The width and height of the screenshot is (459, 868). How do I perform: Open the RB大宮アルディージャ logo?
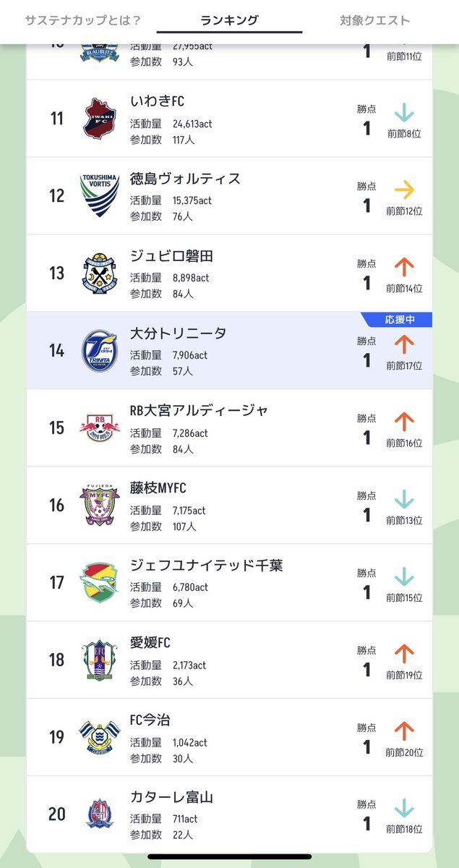pos(100,427)
